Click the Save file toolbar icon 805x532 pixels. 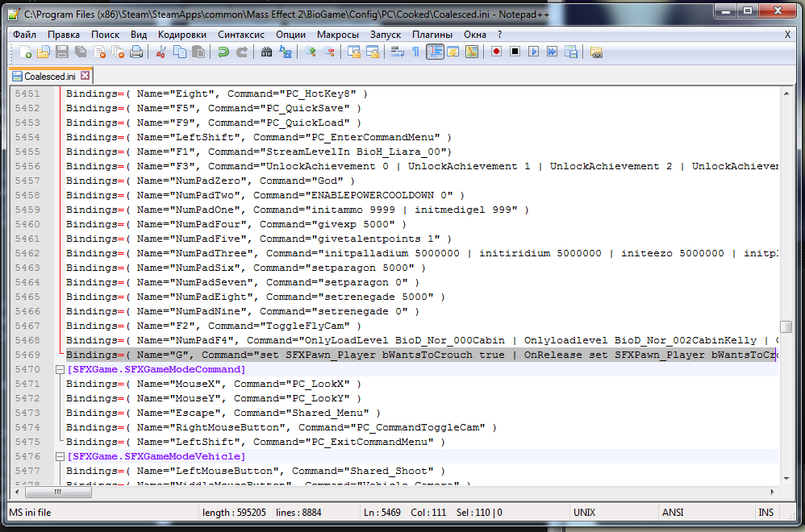61,52
